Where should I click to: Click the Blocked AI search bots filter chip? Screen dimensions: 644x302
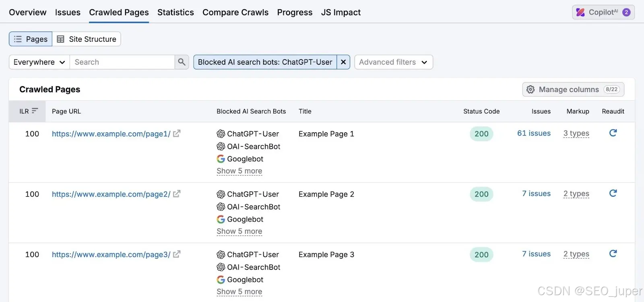tap(265, 62)
